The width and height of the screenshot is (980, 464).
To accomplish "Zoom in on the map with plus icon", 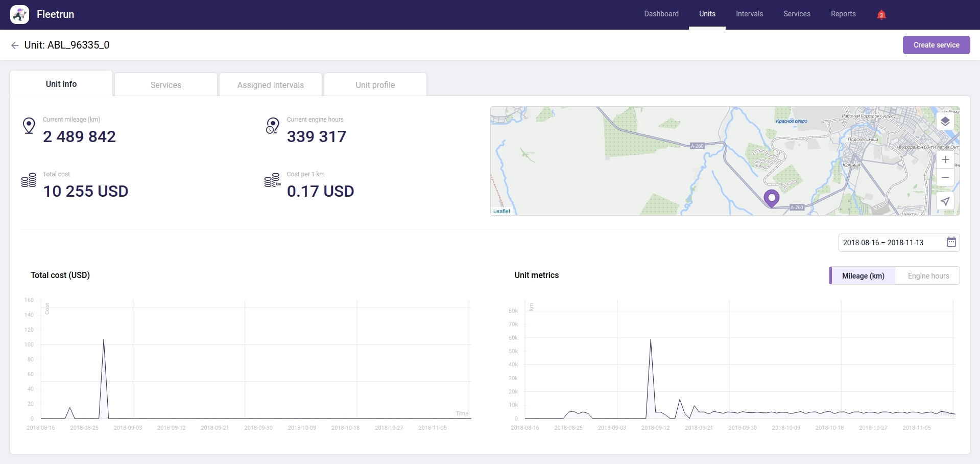I will pyautogui.click(x=945, y=159).
